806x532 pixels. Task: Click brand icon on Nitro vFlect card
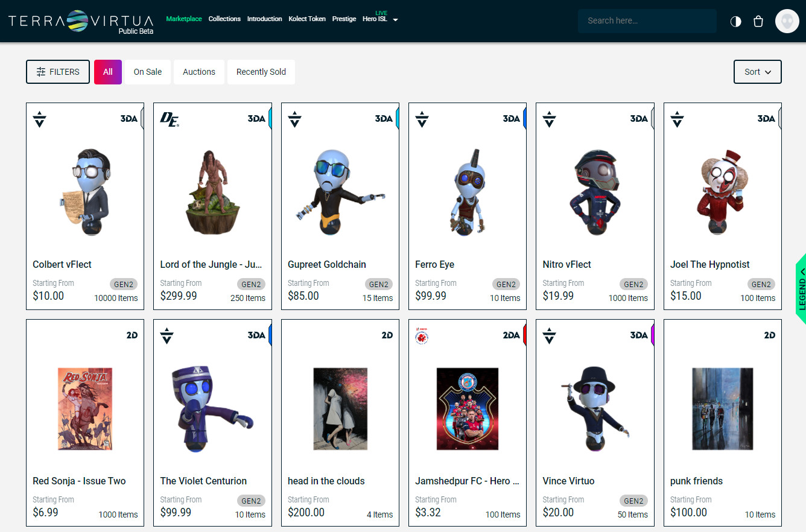pyautogui.click(x=550, y=119)
